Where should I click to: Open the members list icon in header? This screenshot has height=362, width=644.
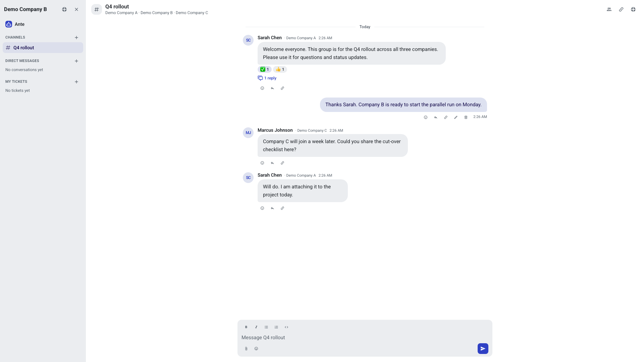pyautogui.click(x=609, y=9)
